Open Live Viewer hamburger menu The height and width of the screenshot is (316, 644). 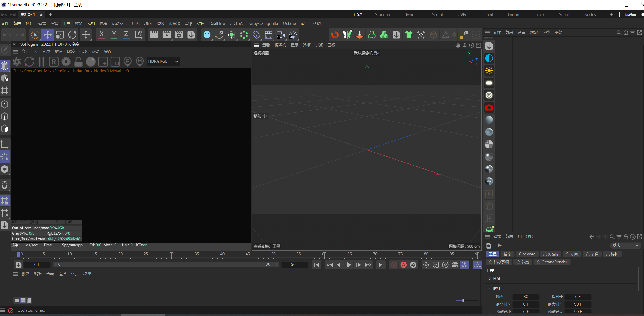pos(16,52)
